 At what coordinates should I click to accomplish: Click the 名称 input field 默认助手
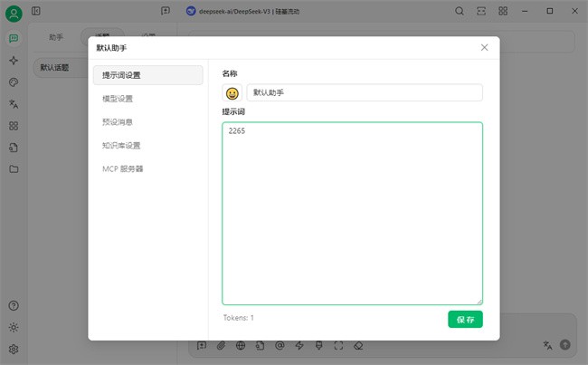tap(365, 92)
